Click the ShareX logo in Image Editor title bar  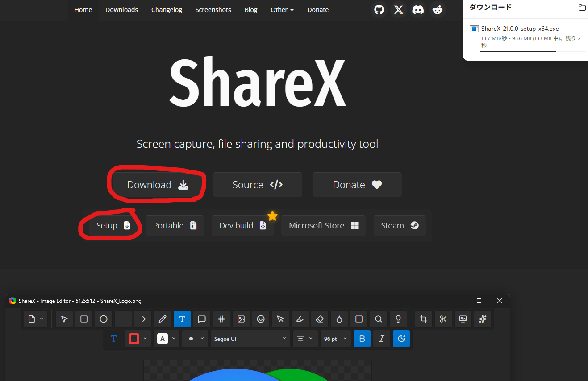(x=13, y=301)
